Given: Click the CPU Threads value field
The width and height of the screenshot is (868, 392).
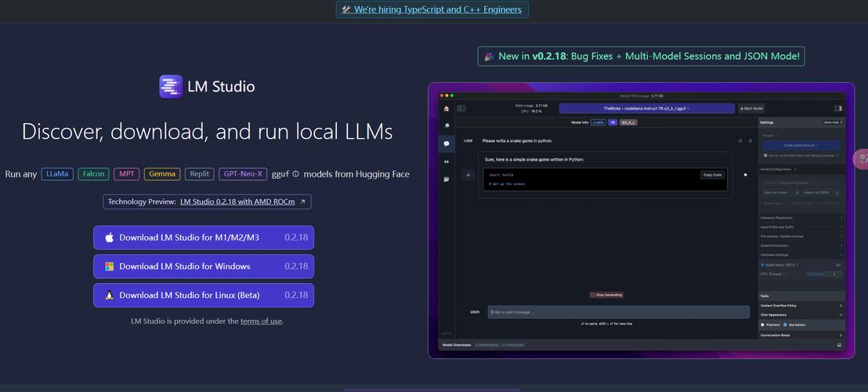Looking at the screenshot, I should coord(834,274).
